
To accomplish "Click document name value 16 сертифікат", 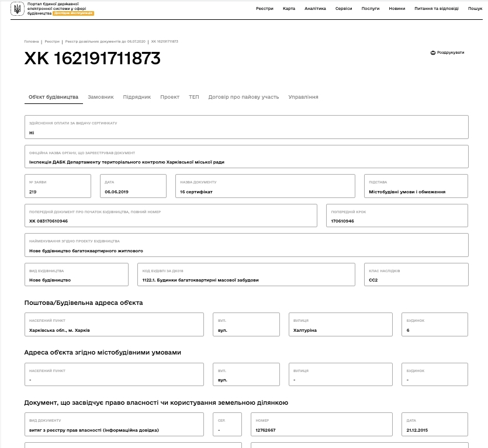I will 196,192.
